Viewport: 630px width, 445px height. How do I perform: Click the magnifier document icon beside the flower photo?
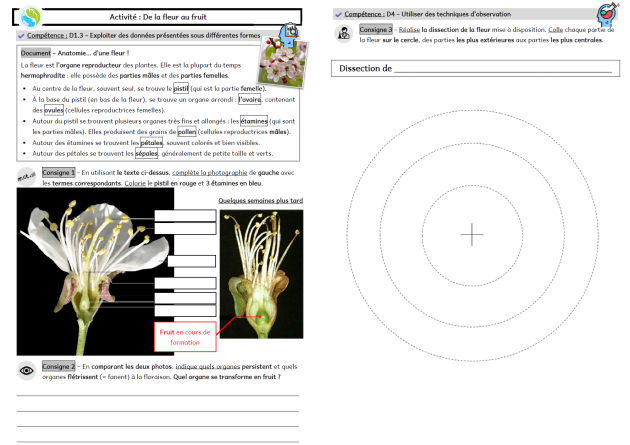pos(290,35)
